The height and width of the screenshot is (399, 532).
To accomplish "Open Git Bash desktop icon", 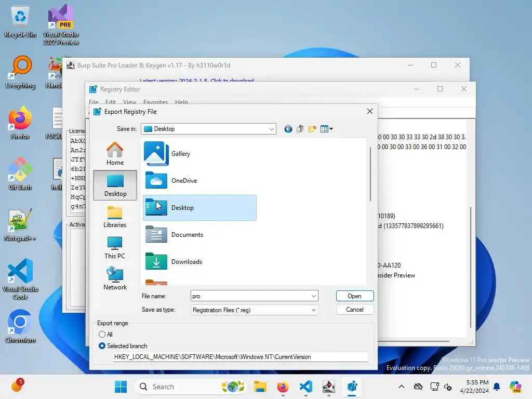I will point(20,174).
